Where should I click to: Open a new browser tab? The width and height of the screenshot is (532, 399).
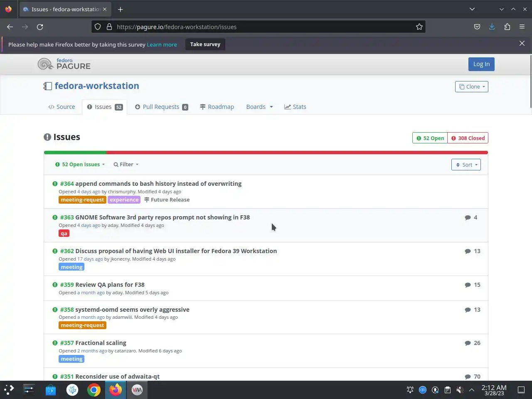point(120,9)
